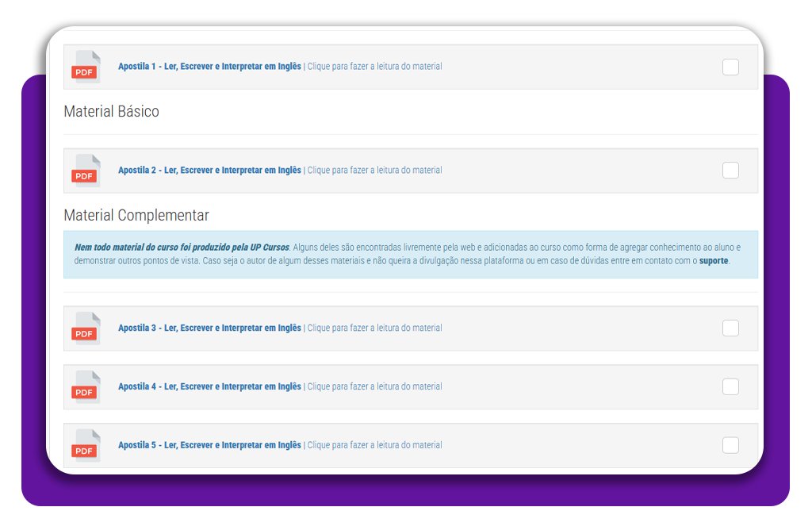Select the 'Apostila 4 - Ler, Escrever' title link
This screenshot has height=530, width=812.
coord(209,387)
